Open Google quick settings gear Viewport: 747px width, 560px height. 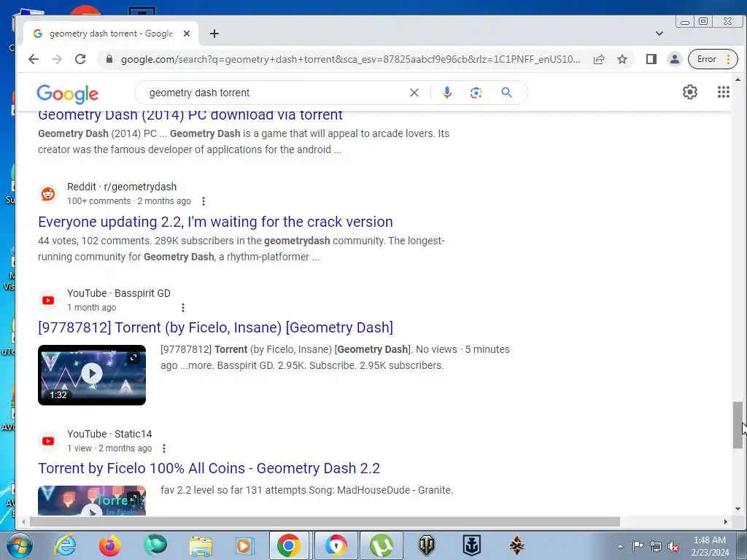point(690,92)
